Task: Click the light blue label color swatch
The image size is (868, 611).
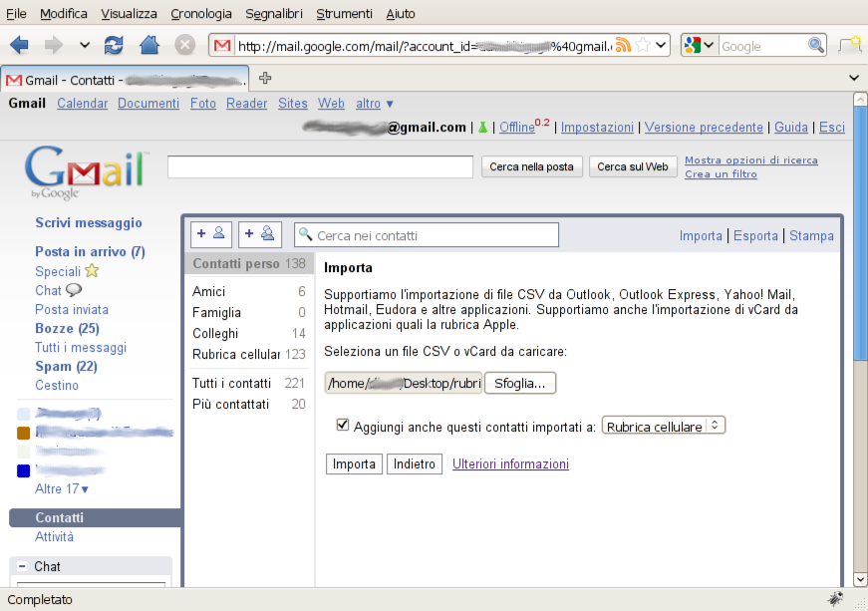Action: pos(23,414)
